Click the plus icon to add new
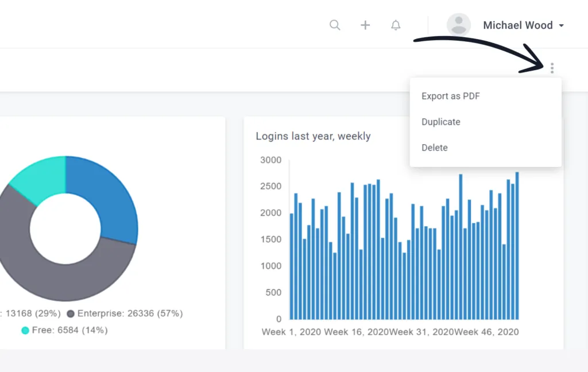The width and height of the screenshot is (588, 372). (x=365, y=25)
